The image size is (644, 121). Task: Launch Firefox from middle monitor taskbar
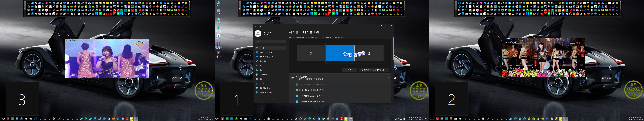[328, 119]
